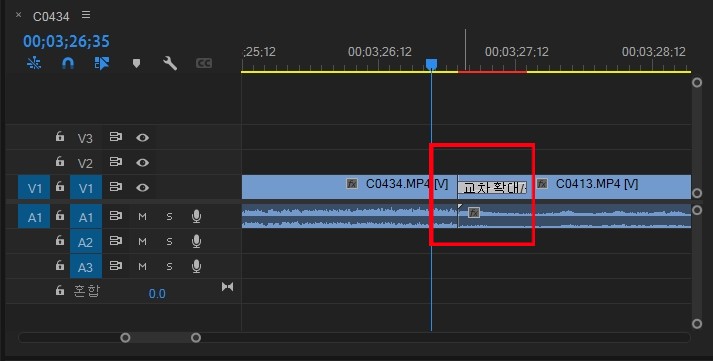
Task: Toggle lock on V1 track
Action: 60,186
